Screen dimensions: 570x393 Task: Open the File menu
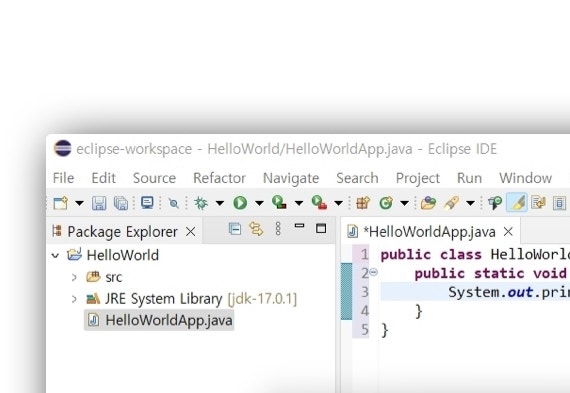[63, 178]
